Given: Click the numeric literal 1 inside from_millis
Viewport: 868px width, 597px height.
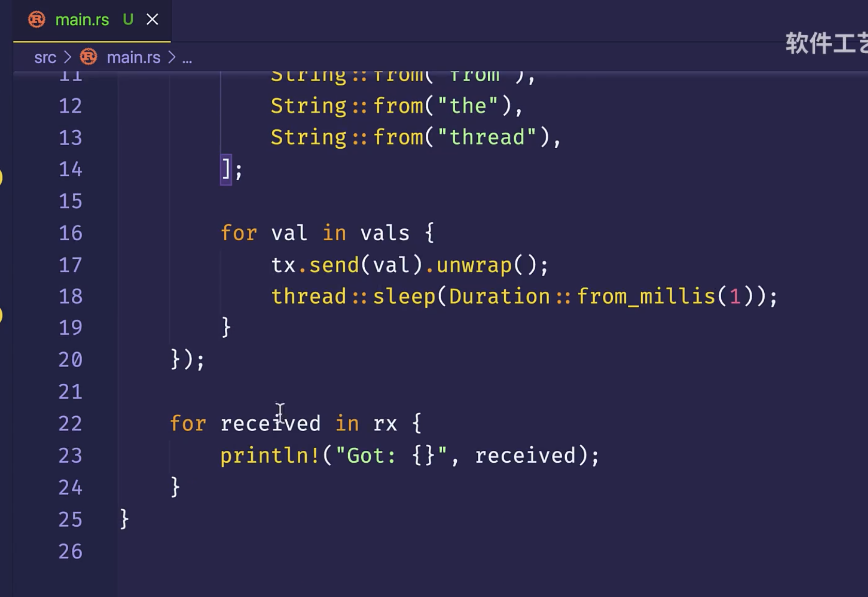Looking at the screenshot, I should (734, 297).
